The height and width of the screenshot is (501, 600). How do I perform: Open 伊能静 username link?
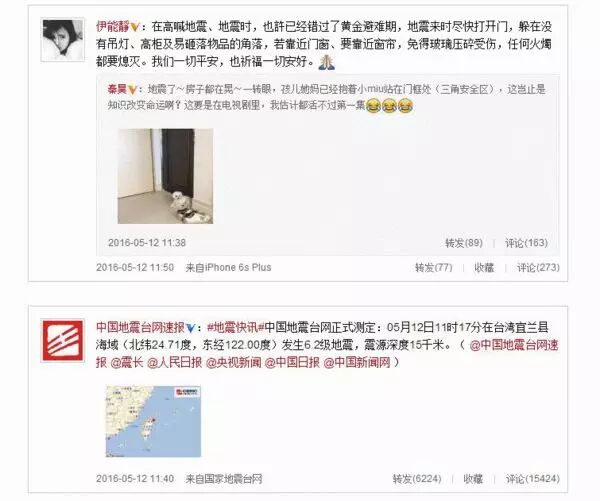[x=112, y=27]
